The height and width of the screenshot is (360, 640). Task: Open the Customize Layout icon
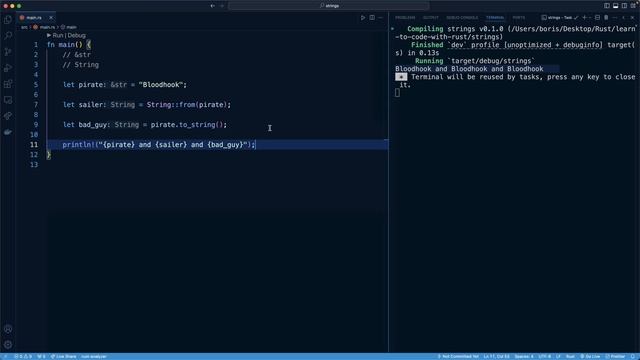click(633, 6)
